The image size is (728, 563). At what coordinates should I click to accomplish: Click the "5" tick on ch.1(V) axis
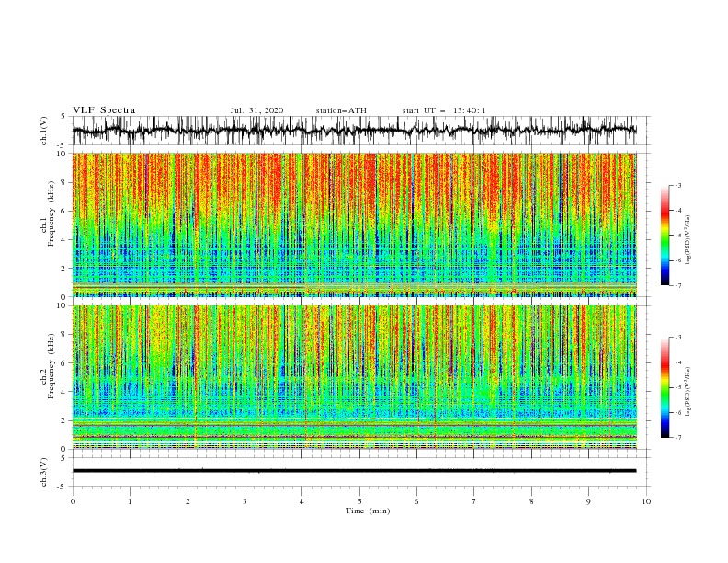pyautogui.click(x=63, y=117)
